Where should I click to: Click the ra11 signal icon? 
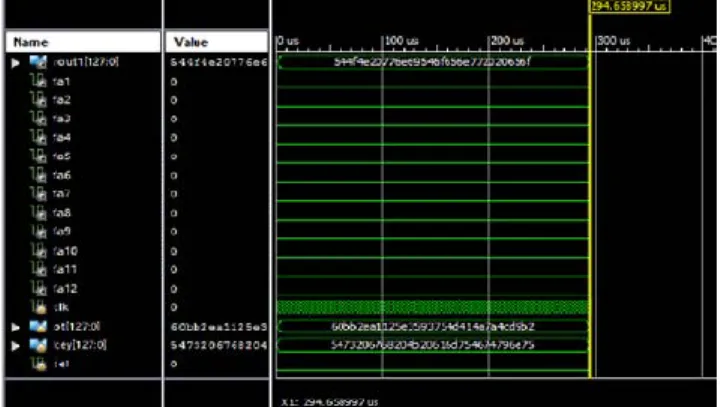39,269
